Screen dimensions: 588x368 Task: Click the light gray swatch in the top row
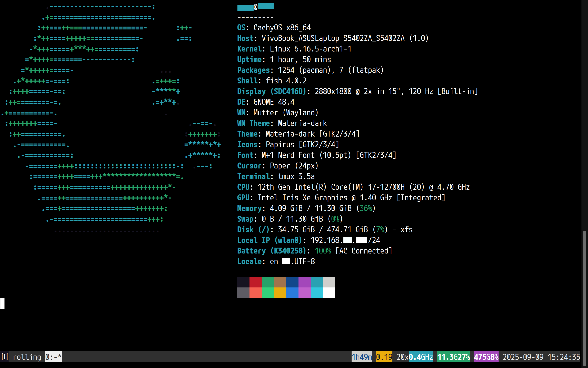point(329,282)
